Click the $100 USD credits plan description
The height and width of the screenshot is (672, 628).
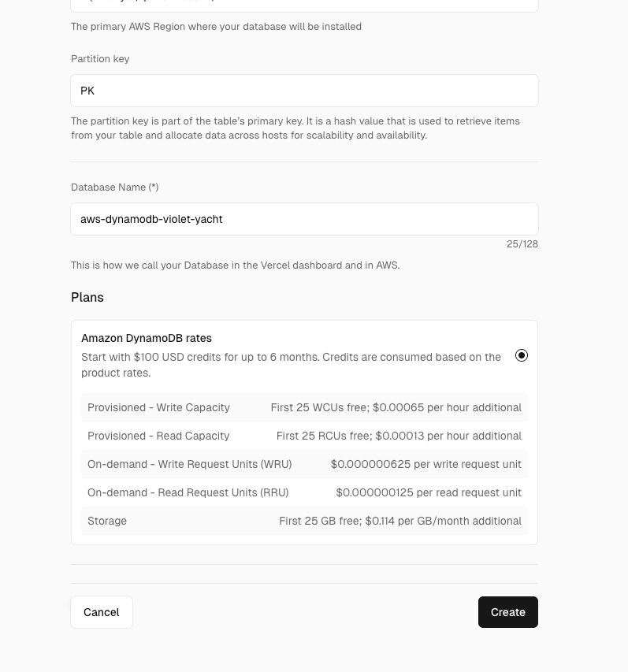291,365
